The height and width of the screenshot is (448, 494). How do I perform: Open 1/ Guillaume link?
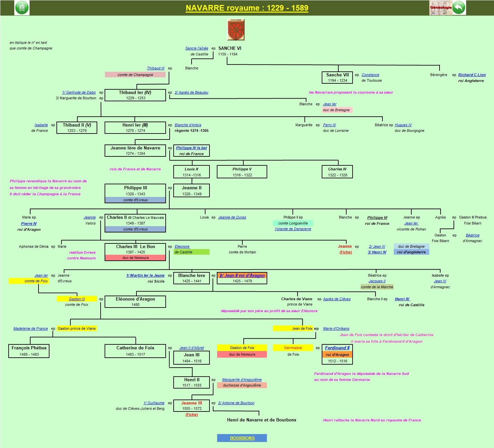pyautogui.click(x=154, y=403)
